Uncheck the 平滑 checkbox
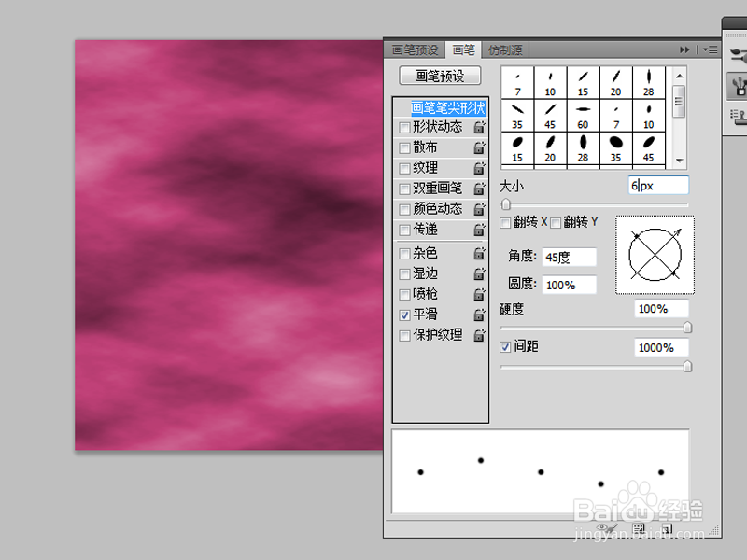This screenshot has height=560, width=747. 404,315
